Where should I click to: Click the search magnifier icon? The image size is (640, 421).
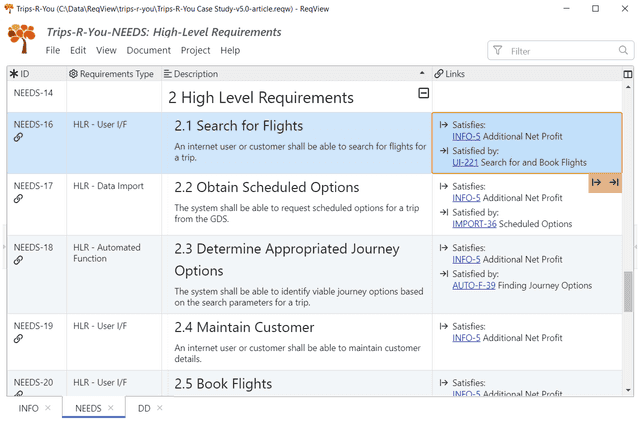coord(623,50)
